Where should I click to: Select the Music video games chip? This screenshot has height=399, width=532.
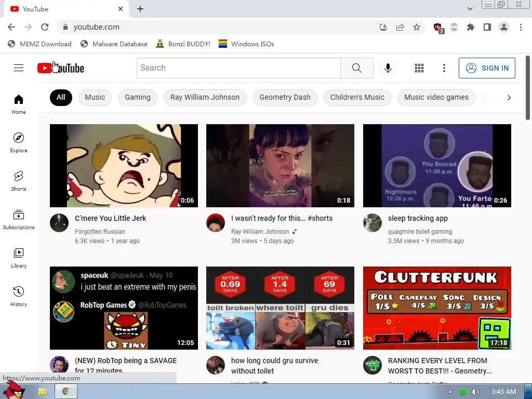(x=436, y=98)
